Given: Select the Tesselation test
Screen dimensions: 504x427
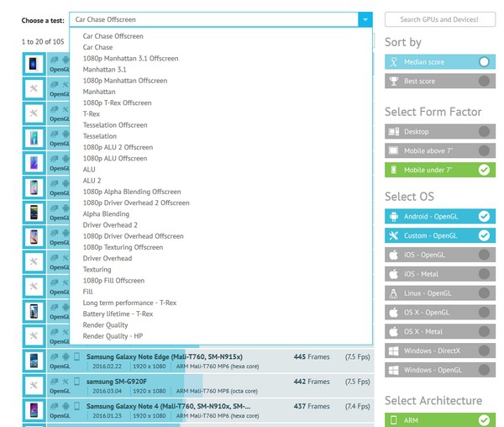Looking at the screenshot, I should pos(100,136).
